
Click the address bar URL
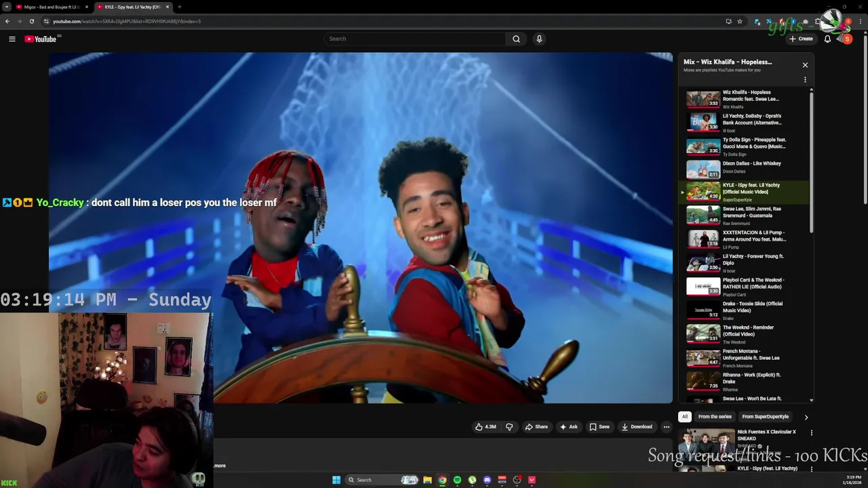coord(127,21)
